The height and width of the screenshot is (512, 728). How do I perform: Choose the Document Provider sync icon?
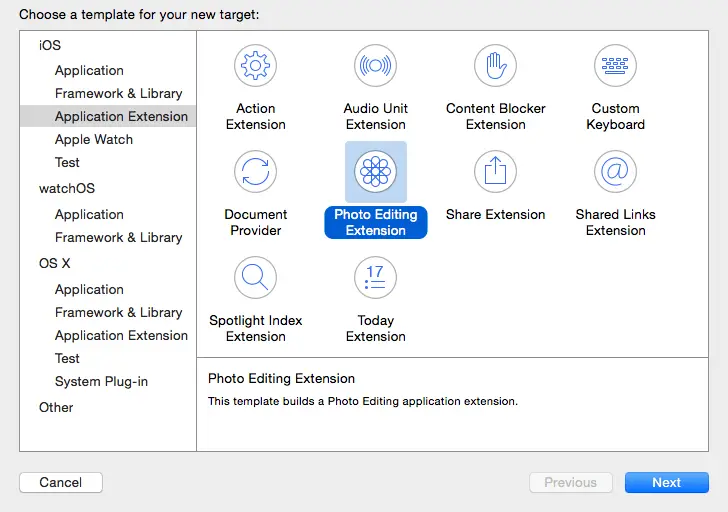pyautogui.click(x=255, y=172)
